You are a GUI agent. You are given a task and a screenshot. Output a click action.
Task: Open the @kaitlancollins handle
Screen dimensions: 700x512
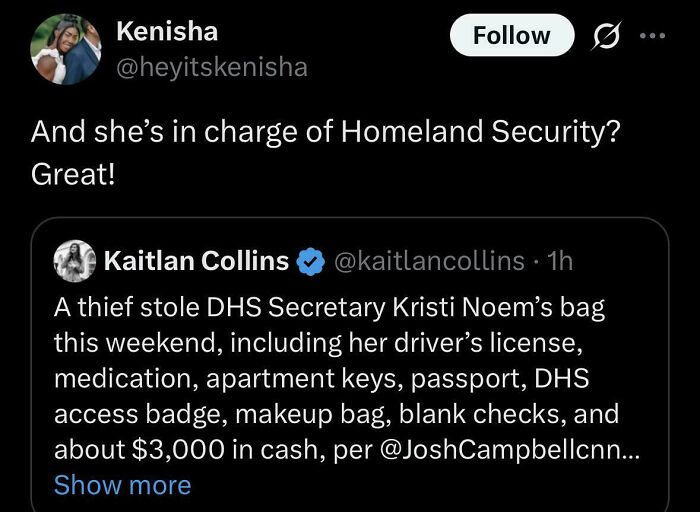pyautogui.click(x=427, y=261)
